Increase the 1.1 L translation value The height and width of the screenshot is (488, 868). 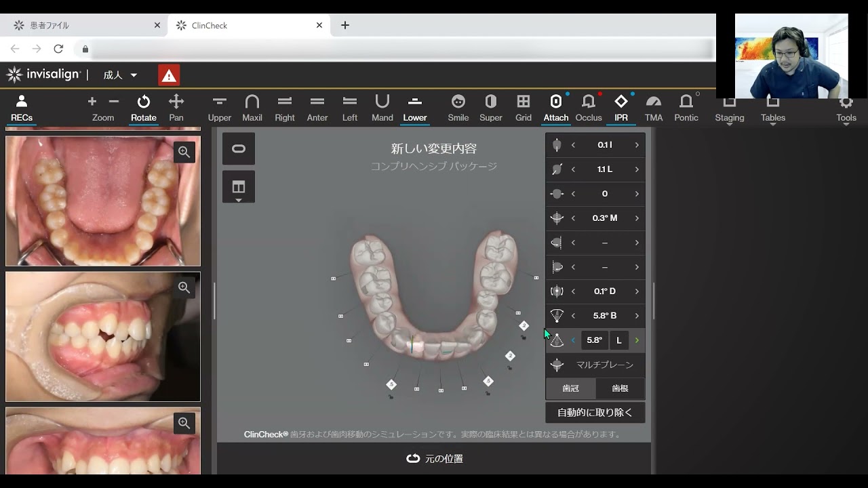[x=637, y=169]
